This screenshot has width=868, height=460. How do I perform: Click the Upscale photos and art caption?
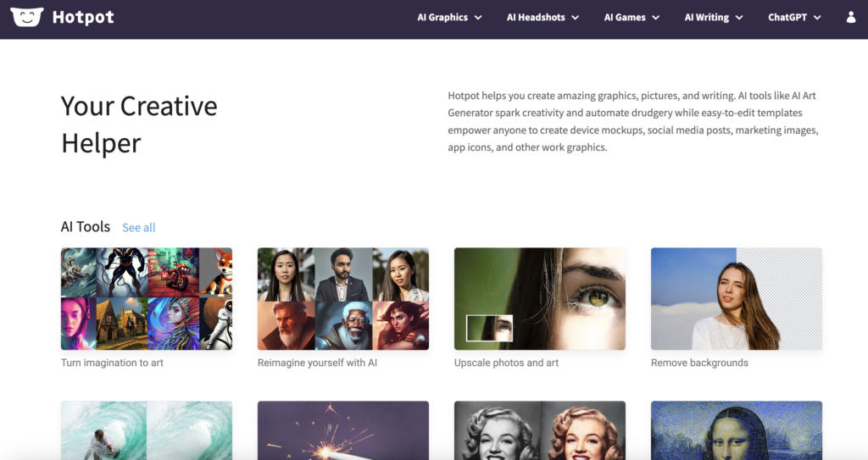(506, 363)
